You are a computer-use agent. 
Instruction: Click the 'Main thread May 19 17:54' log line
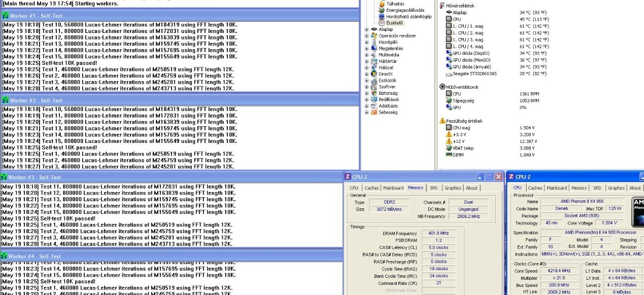[60, 4]
